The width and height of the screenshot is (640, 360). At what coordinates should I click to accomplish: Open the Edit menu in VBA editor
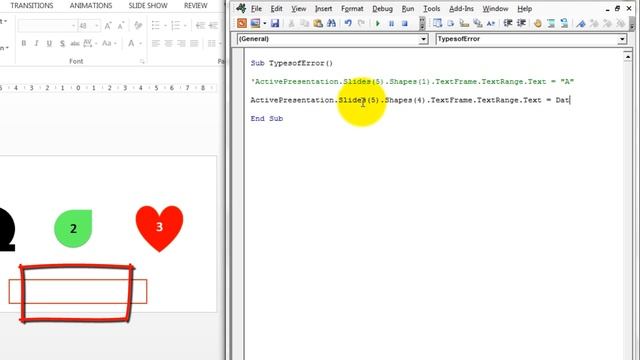[276, 9]
